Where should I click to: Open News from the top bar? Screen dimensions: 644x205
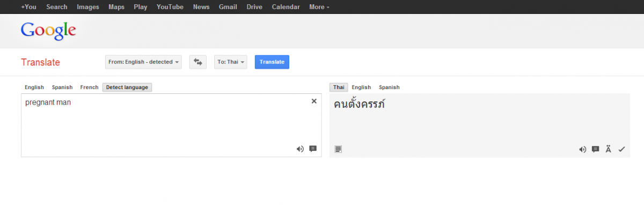click(x=201, y=7)
